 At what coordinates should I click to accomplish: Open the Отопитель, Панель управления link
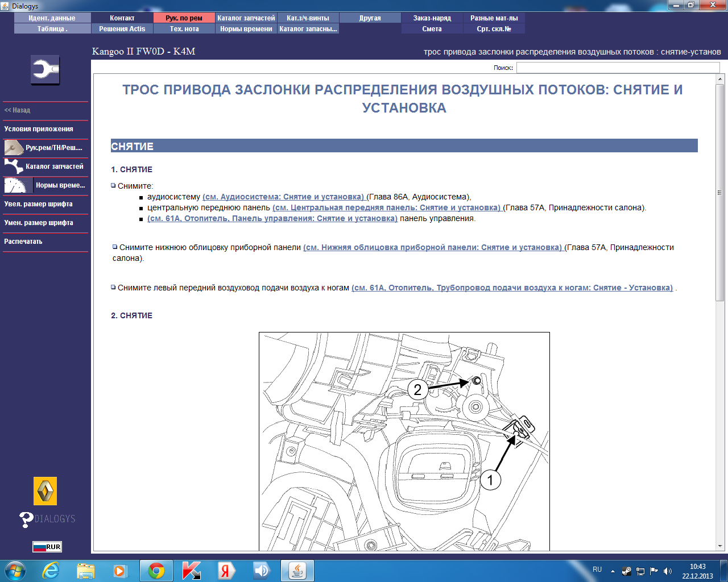click(x=272, y=219)
